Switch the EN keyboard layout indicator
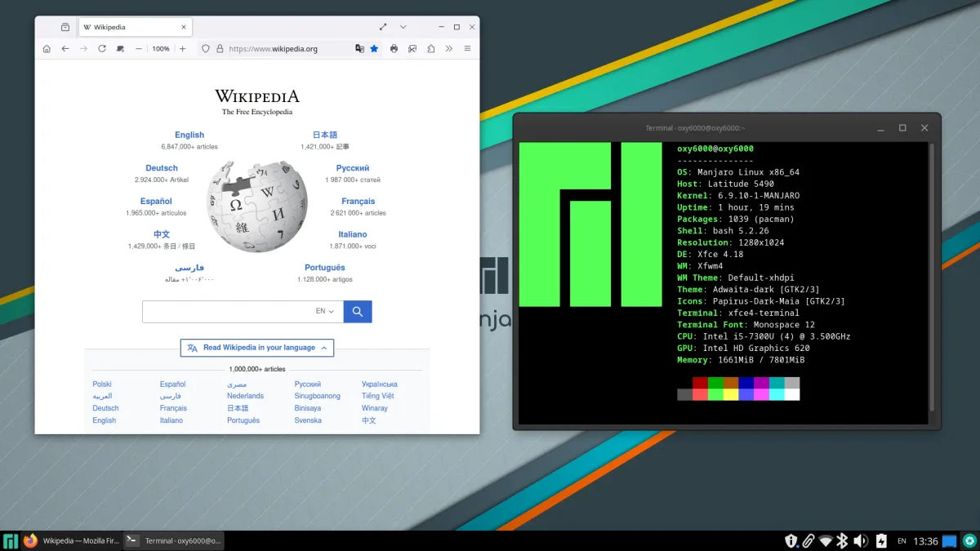The image size is (980, 551). pyautogui.click(x=902, y=540)
